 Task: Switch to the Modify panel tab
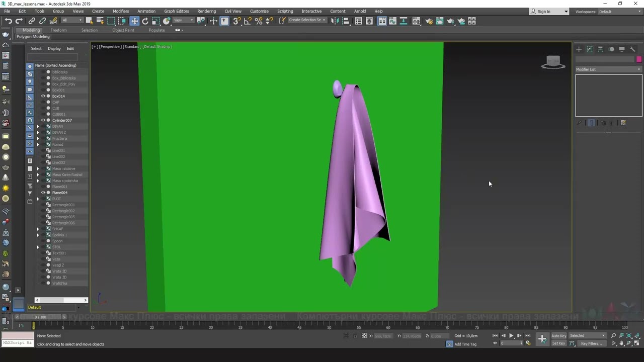590,49
